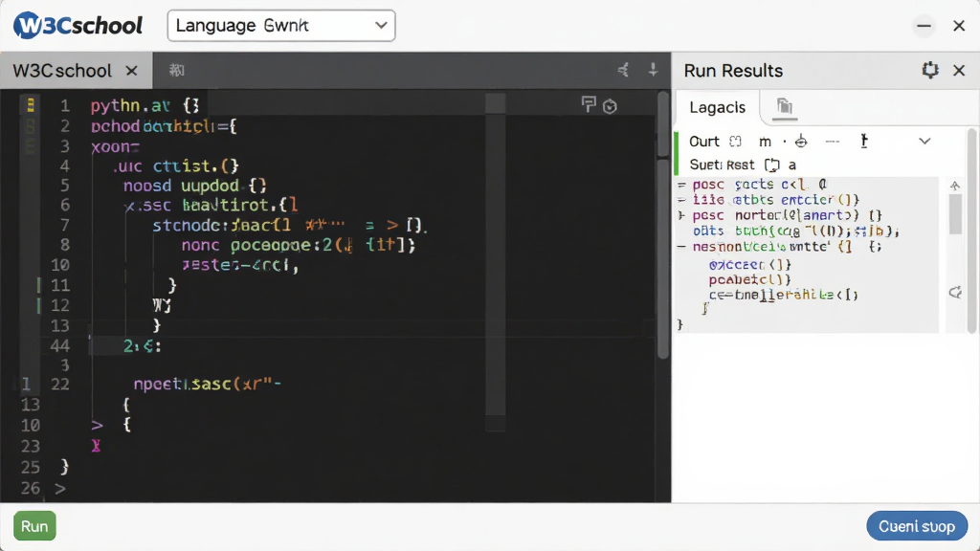The image size is (980, 551).
Task: Click the code line "xoon-"
Action: click(x=115, y=146)
